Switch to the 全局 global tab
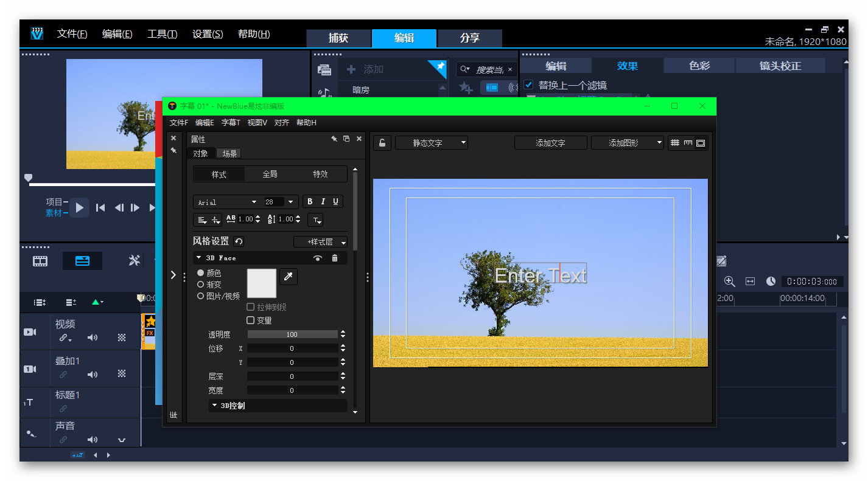The image size is (868, 481). click(270, 174)
